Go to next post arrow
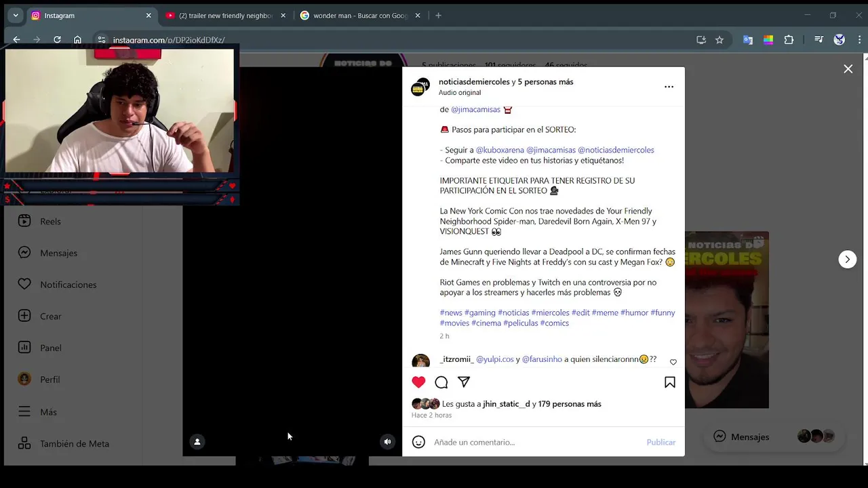Viewport: 868px width, 488px height. click(x=847, y=259)
